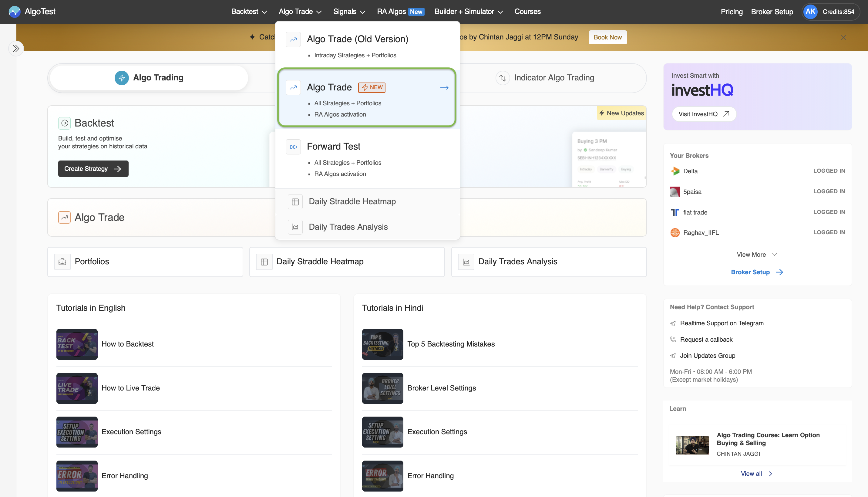Click Algo Trade (Old Version) trend icon
The height and width of the screenshot is (497, 868).
(293, 39)
